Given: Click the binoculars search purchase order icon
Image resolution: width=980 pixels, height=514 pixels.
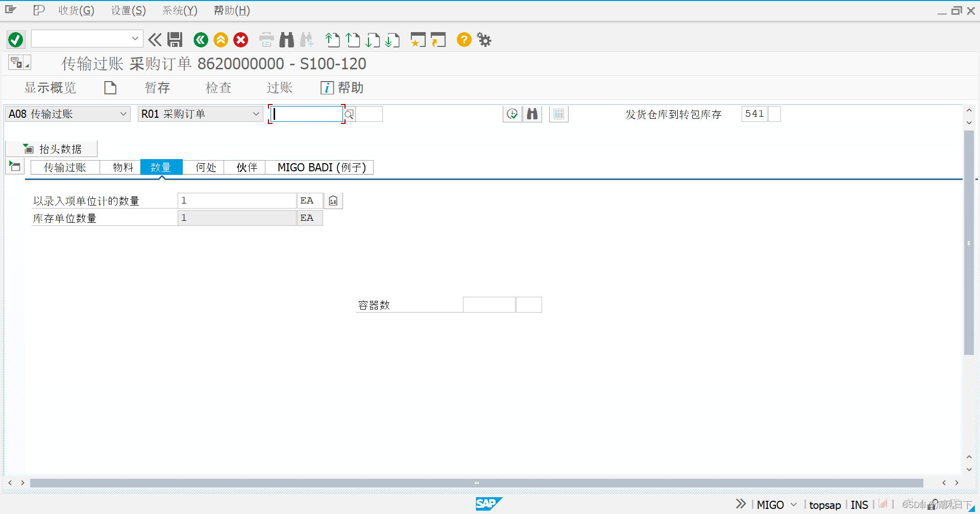Looking at the screenshot, I should click(532, 114).
